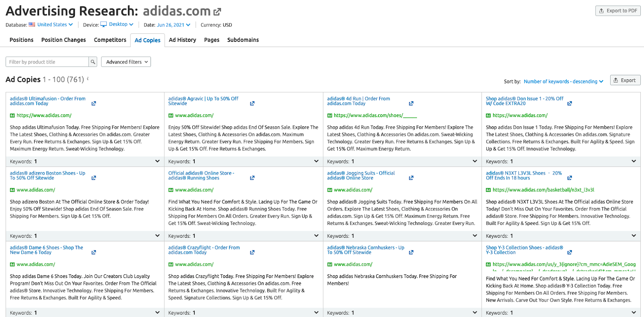Switch to the Pages tab

(x=212, y=40)
